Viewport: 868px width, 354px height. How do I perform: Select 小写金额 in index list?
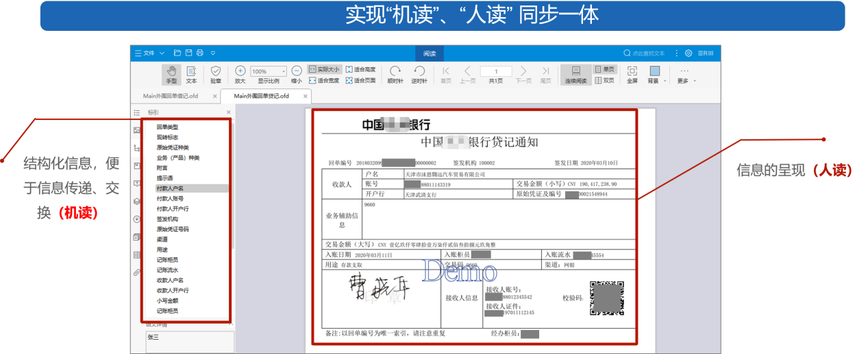click(168, 300)
